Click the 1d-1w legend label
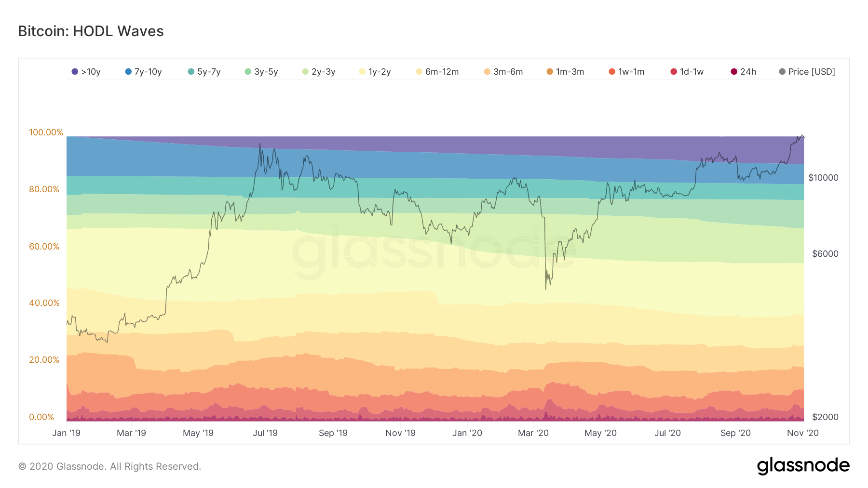Screen dimensions: 868x488 tap(692, 72)
